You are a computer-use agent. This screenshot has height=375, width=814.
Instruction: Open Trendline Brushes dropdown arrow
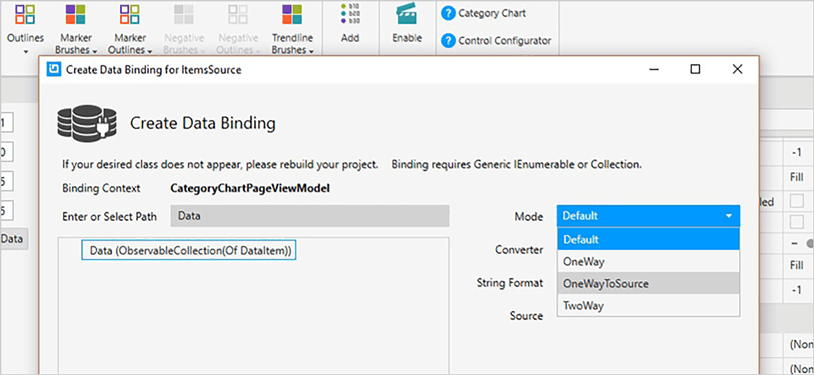pos(311,51)
